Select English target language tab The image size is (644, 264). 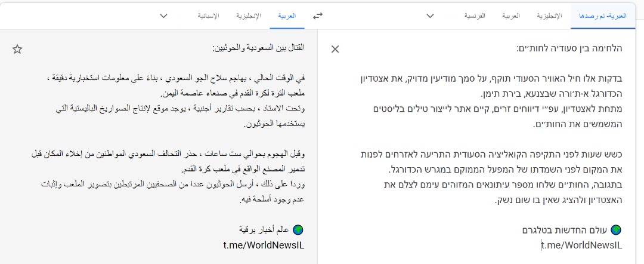pyautogui.click(x=249, y=16)
